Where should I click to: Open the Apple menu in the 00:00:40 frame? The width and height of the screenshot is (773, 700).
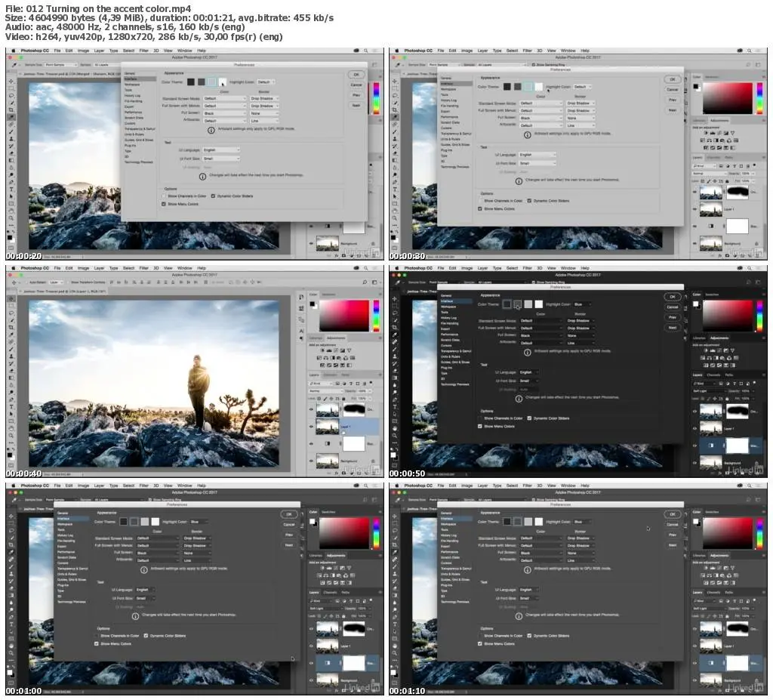click(x=14, y=268)
